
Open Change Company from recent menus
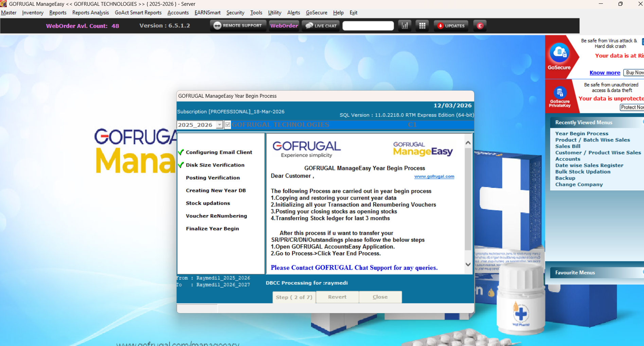click(579, 185)
